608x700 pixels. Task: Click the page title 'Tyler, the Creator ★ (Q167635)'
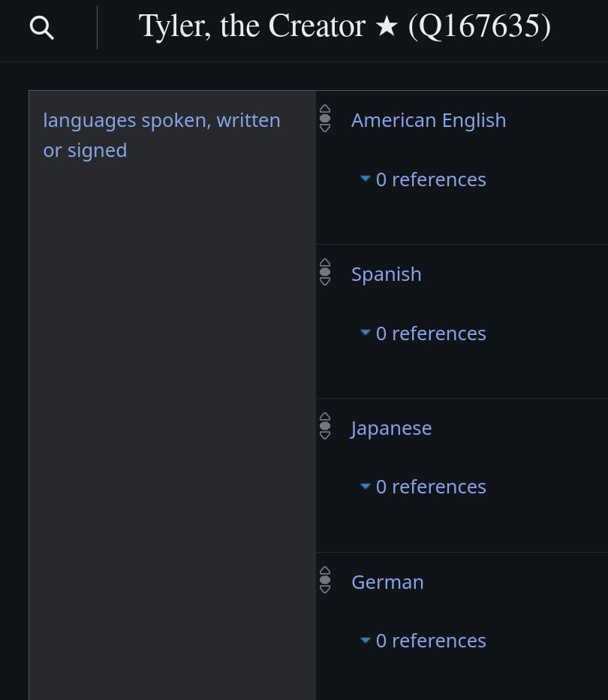click(345, 26)
